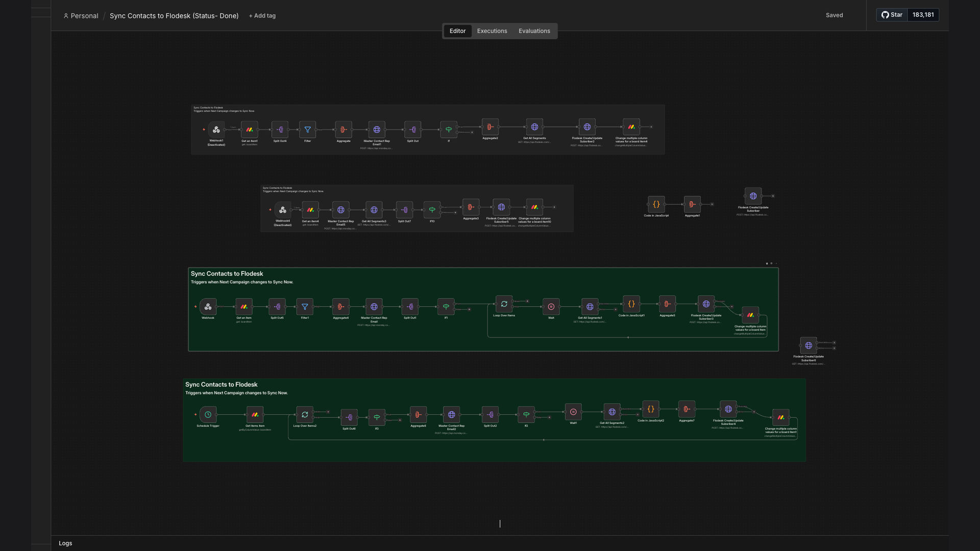
Task: Open the If1 condition node
Action: [446, 307]
